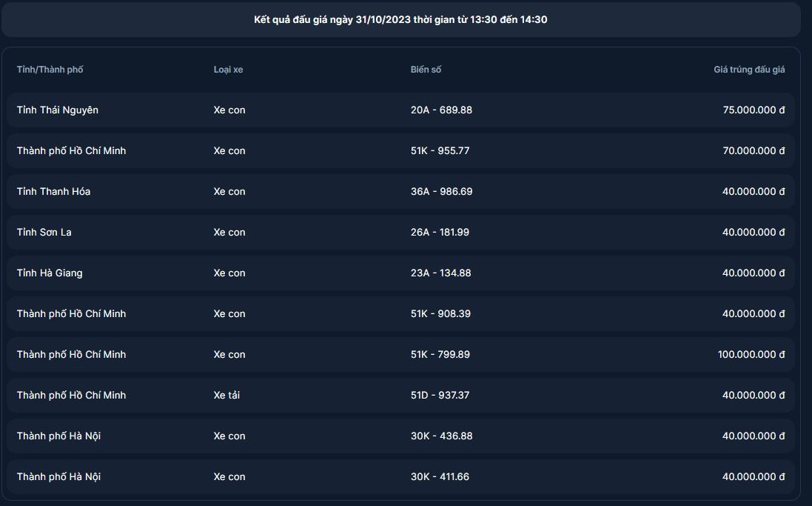
Task: Click plate number 30K - 436.88
Action: [x=441, y=436]
